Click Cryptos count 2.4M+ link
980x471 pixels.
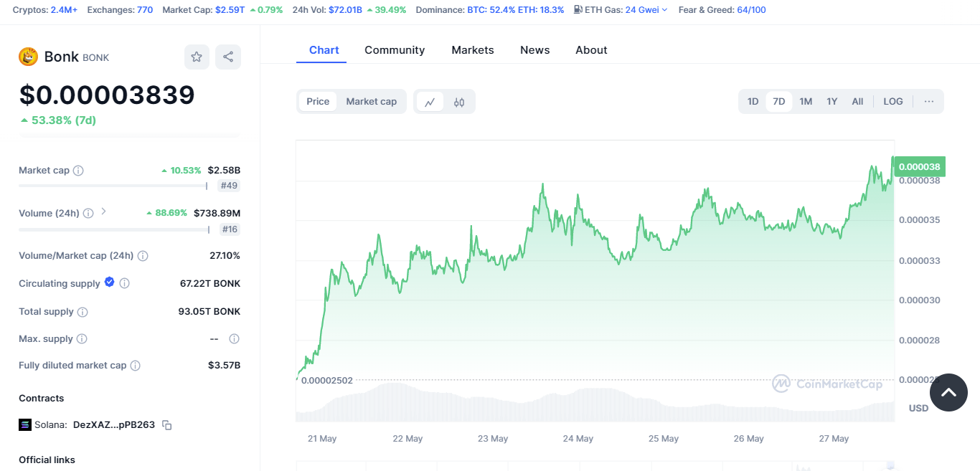[x=64, y=10]
